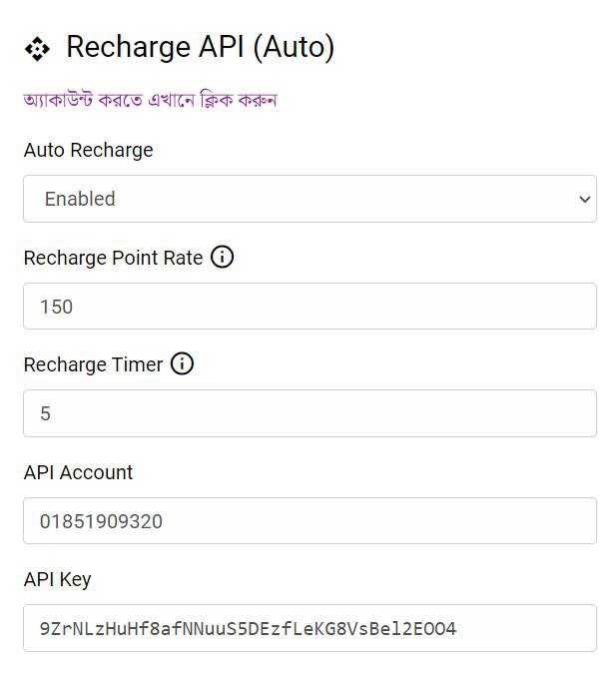Image resolution: width=616 pixels, height=675 pixels.
Task: Click the 'Recharge API (Auto)' heading text
Action: [x=200, y=47]
